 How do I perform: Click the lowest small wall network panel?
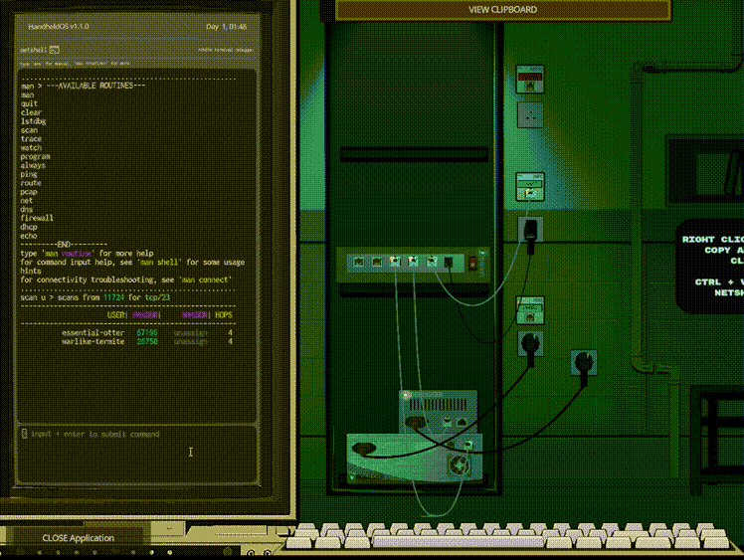point(529,309)
